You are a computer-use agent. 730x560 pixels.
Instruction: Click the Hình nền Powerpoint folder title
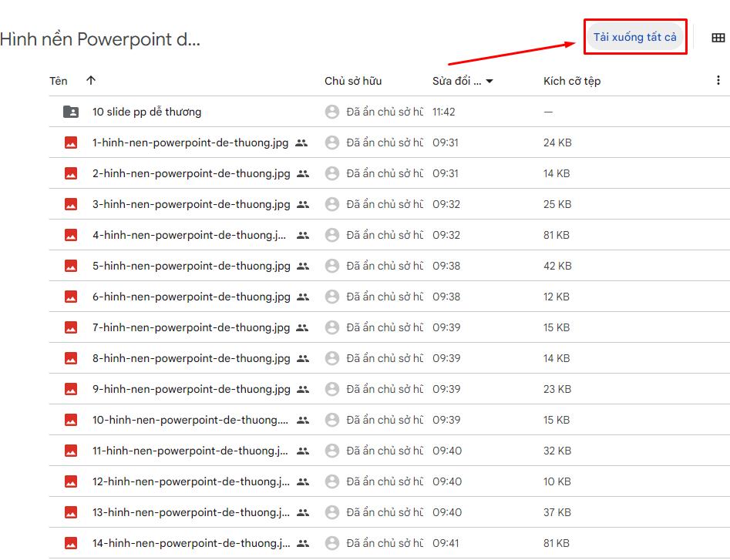[x=99, y=39]
